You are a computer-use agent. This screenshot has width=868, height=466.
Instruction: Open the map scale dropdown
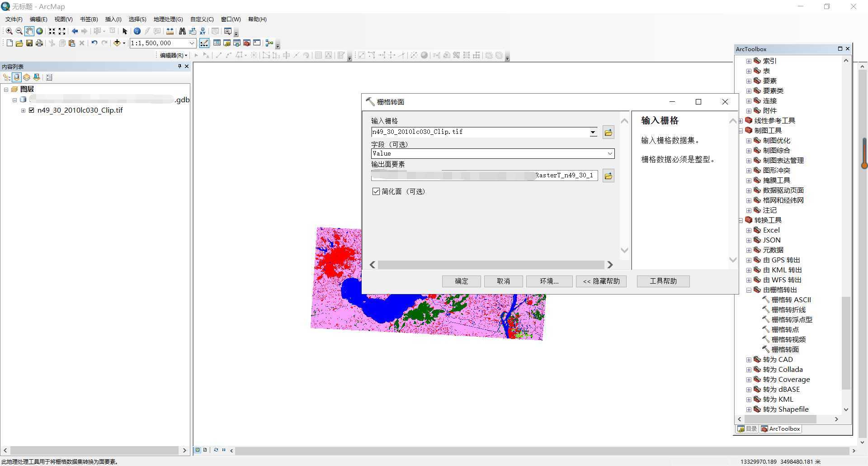(x=192, y=43)
